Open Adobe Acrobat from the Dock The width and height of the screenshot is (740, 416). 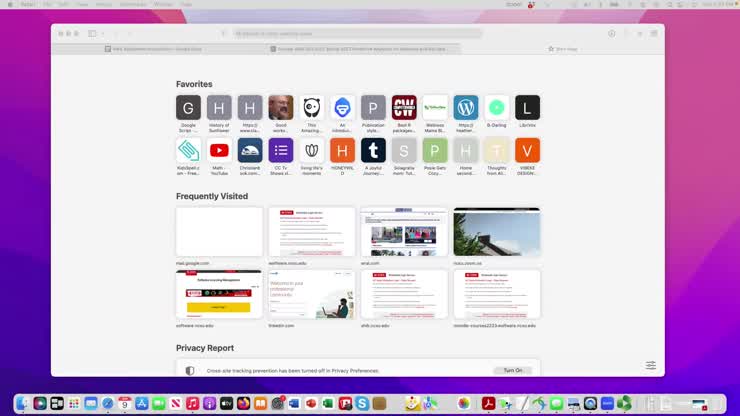[488, 403]
